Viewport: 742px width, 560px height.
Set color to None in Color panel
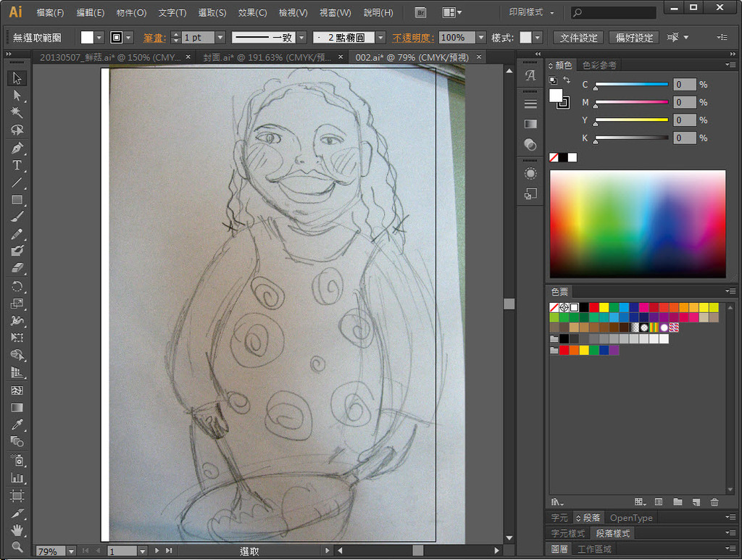point(554,157)
